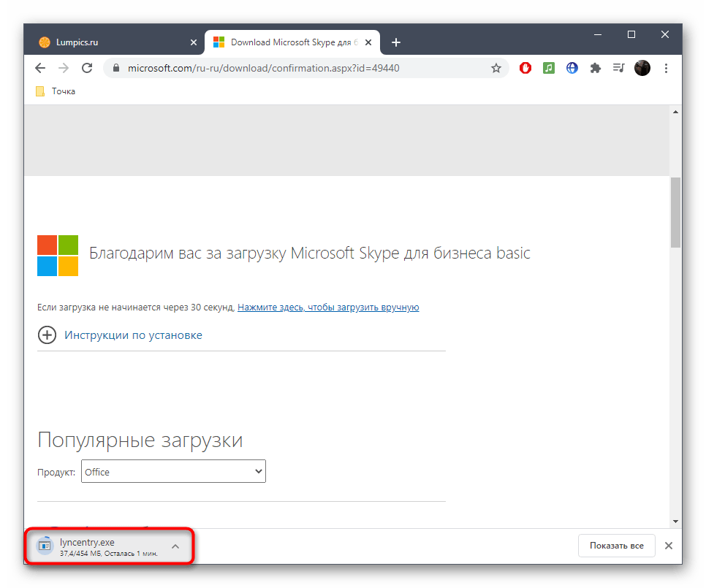Click the Показать все button

pyautogui.click(x=615, y=546)
